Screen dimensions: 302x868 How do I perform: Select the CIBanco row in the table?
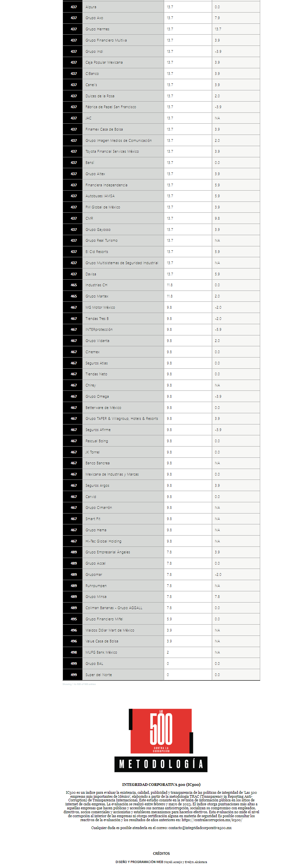[161, 74]
